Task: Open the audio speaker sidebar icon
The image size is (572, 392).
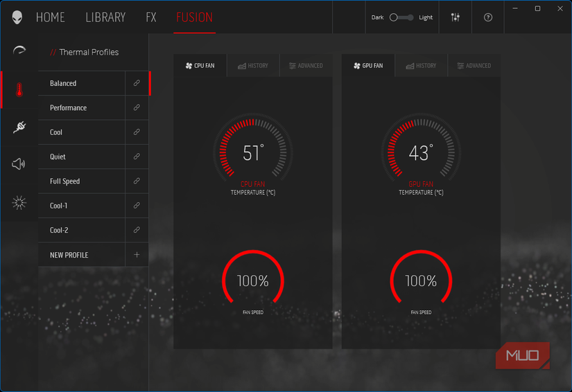Action: pyautogui.click(x=19, y=164)
